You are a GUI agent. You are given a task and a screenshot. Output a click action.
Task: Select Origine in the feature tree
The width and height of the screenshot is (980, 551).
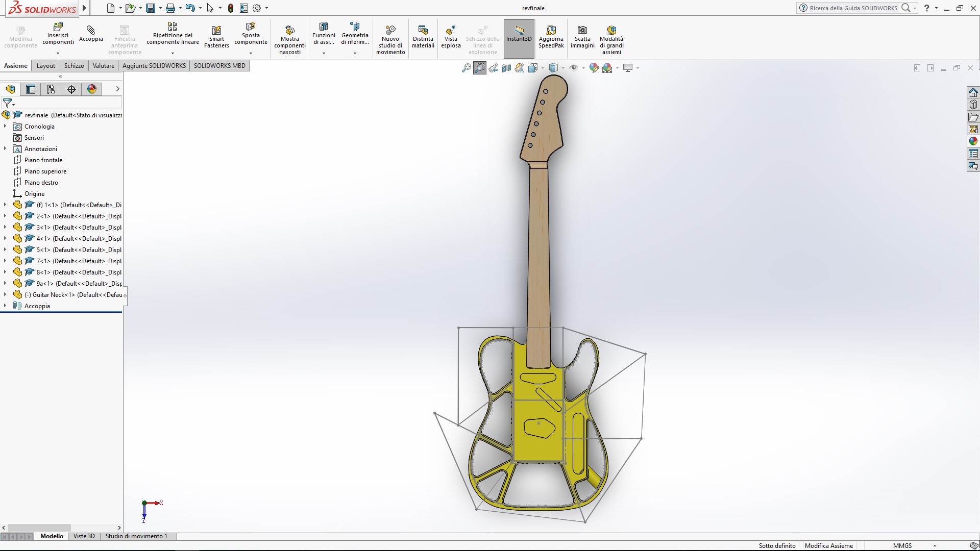34,194
